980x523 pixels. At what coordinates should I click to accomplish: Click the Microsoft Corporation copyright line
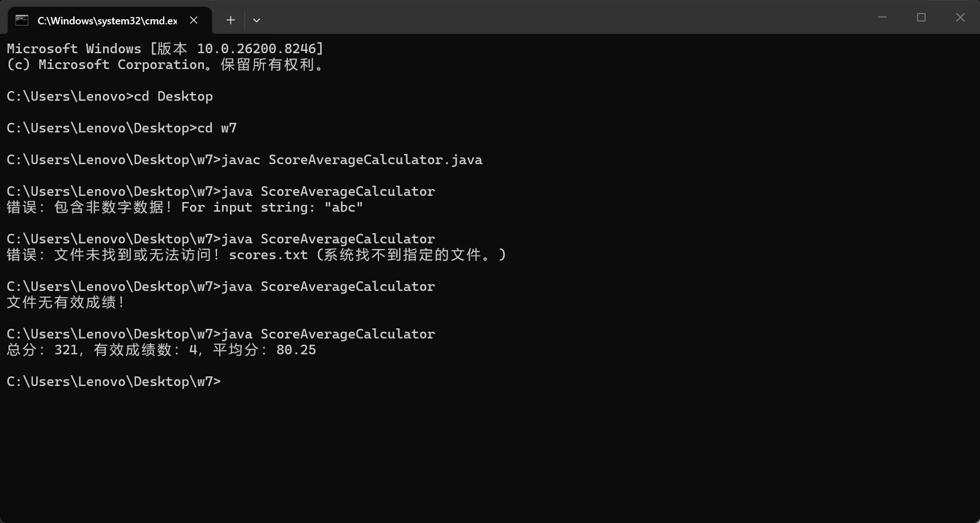(x=165, y=65)
